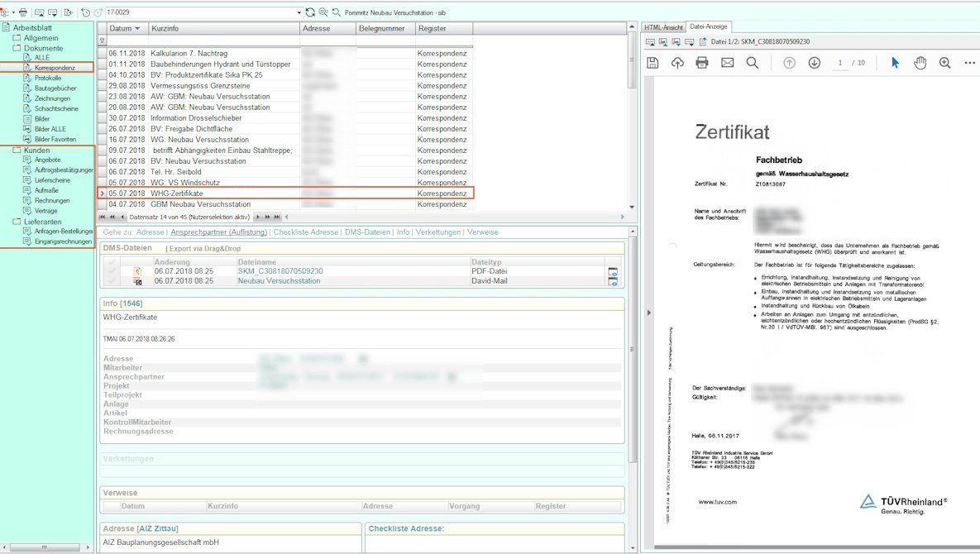Click the cloud upload icon in the viewer

click(x=677, y=63)
